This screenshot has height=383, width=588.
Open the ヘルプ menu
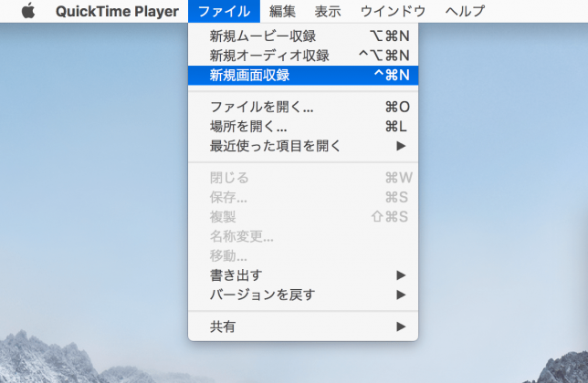pyautogui.click(x=465, y=11)
